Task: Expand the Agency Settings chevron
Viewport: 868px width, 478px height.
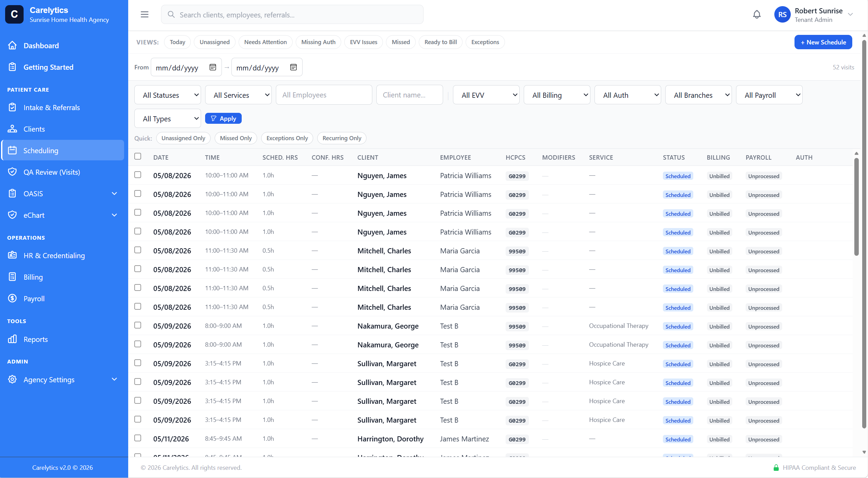Action: click(115, 380)
